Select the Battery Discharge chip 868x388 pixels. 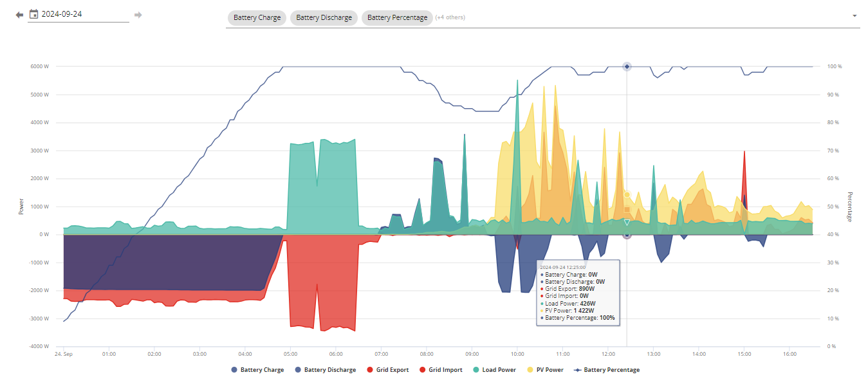tap(324, 17)
